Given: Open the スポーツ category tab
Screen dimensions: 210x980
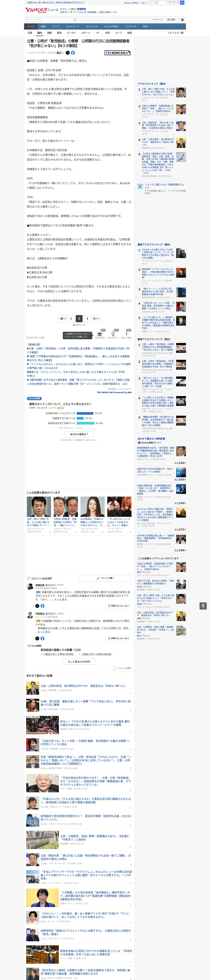Looking at the screenshot, I should pyautogui.click(x=86, y=33).
